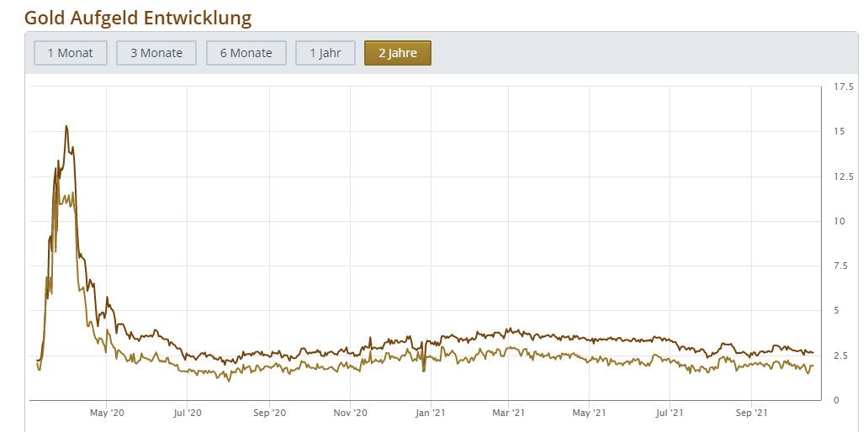Pick the Nov '20 axis tick label
The image size is (868, 432).
pos(350,413)
